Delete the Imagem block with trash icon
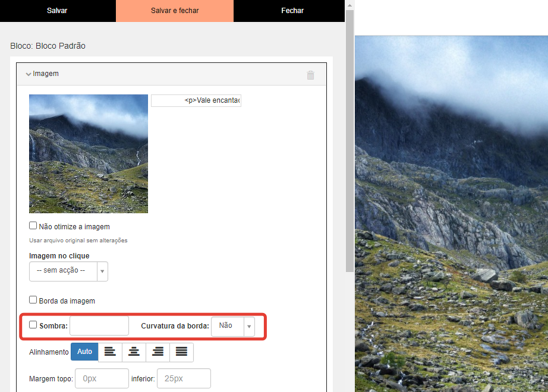548x392 pixels. [x=310, y=75]
